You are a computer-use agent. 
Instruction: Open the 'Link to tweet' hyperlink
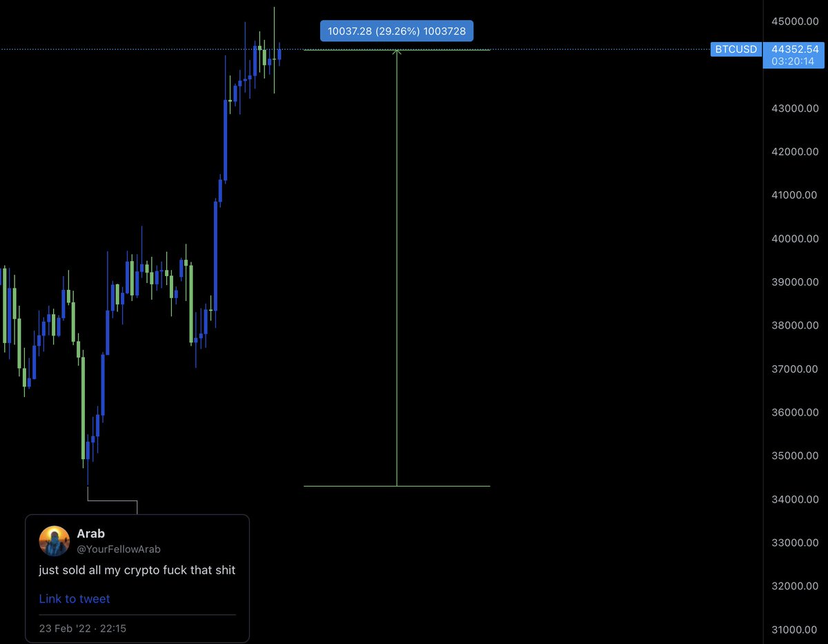tap(75, 598)
